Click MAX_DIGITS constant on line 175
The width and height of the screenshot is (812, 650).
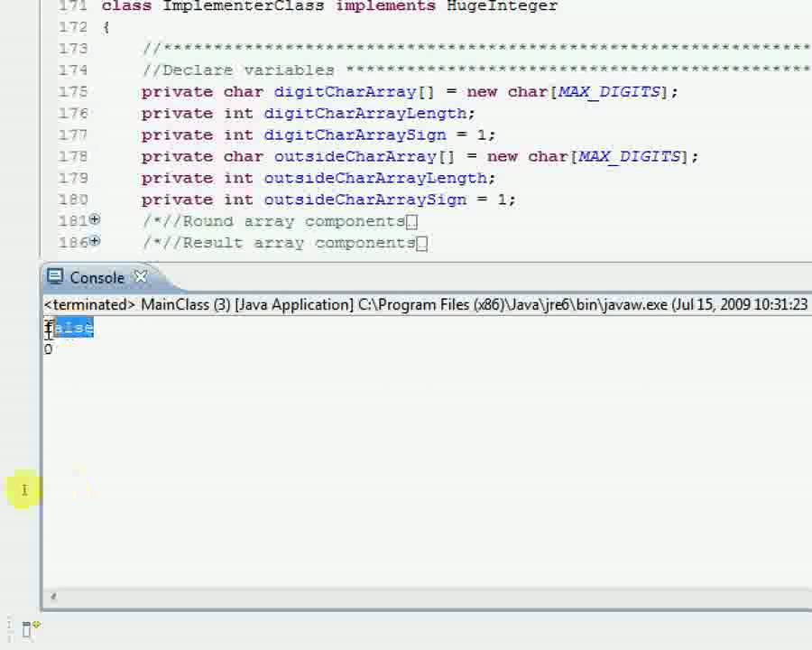pos(610,92)
